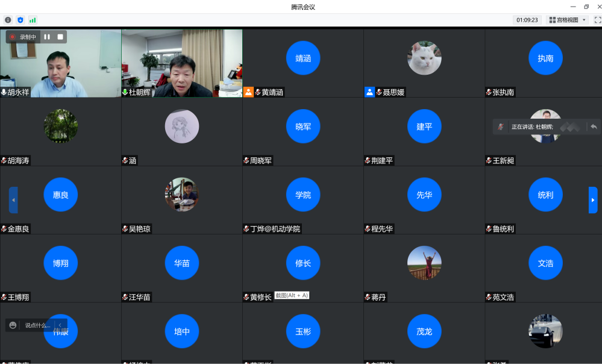
Task: Collapse the chat input bar arrow
Action: [60, 325]
